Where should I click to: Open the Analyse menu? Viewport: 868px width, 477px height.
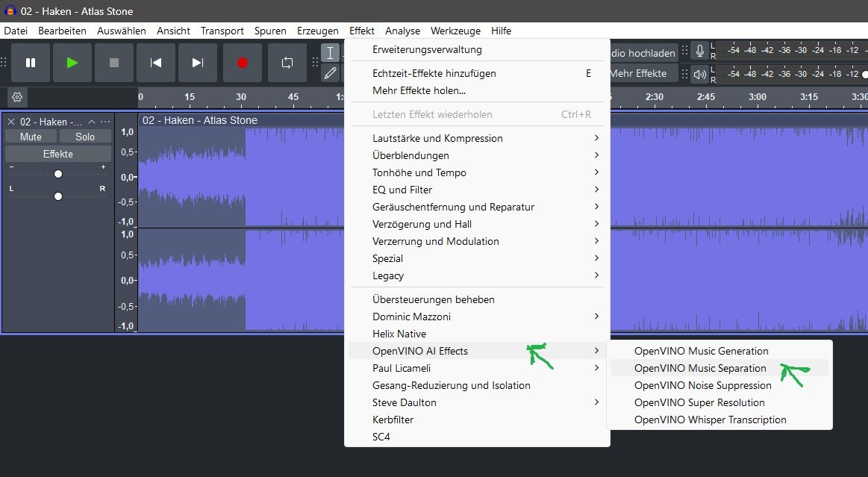click(x=402, y=31)
